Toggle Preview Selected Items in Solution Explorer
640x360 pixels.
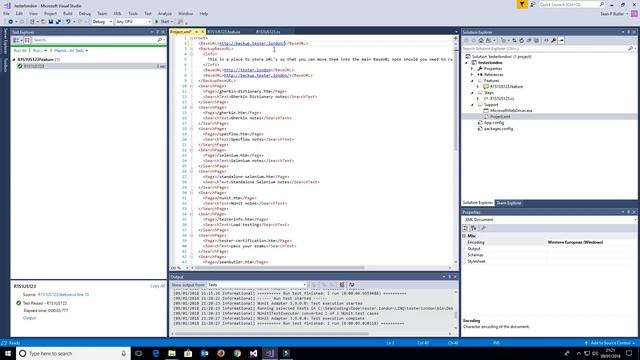click(x=562, y=40)
